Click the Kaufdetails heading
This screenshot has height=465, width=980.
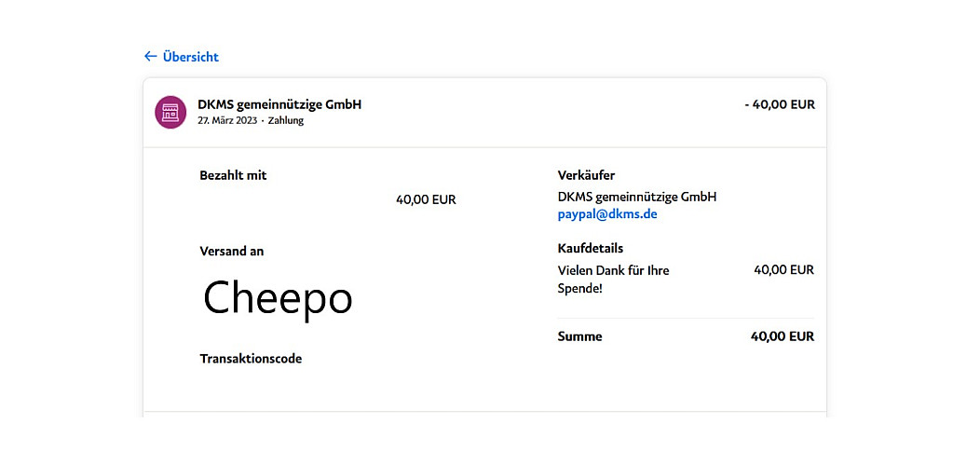pyautogui.click(x=590, y=249)
